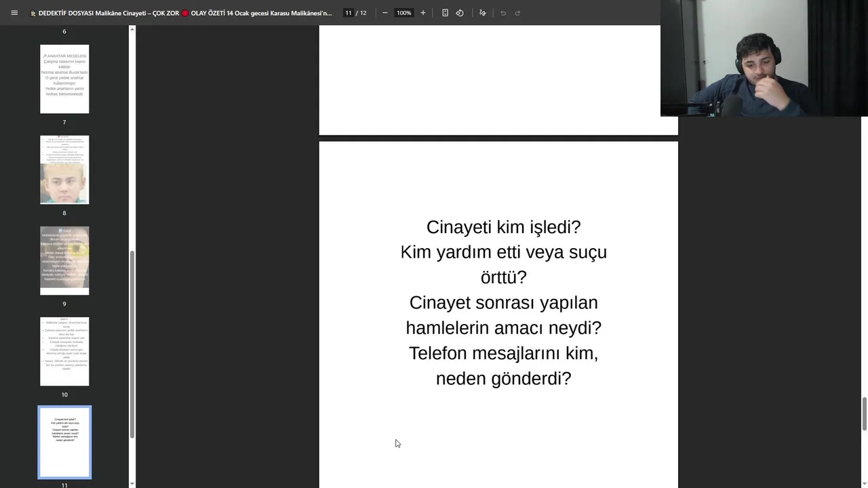868x488 pixels.
Task: Click the line 'neden gönderdi?'
Action: pyautogui.click(x=503, y=378)
